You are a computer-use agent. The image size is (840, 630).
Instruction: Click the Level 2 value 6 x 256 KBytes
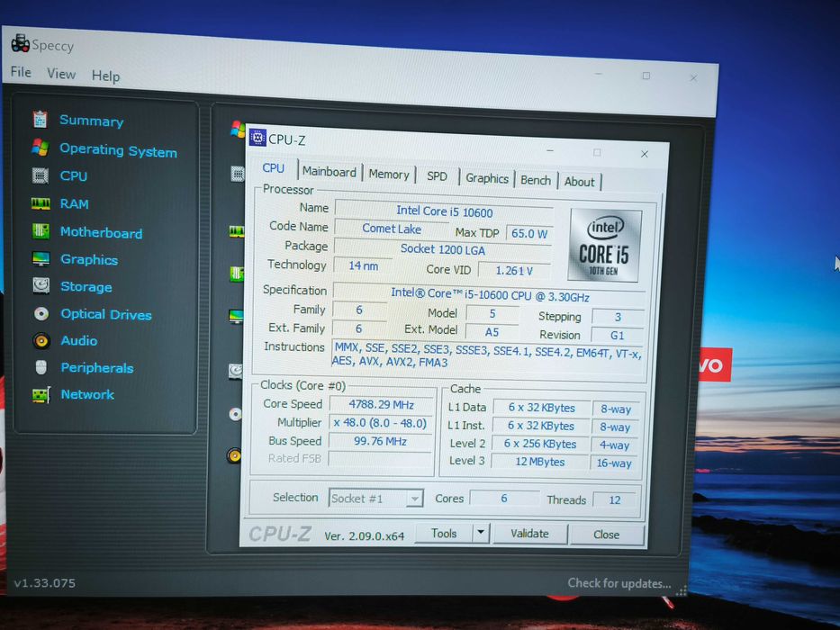540,444
